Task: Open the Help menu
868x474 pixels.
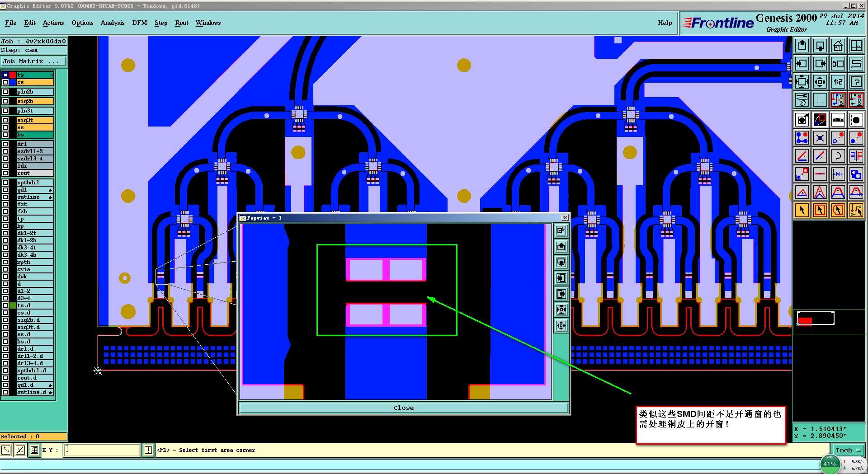Action: point(665,23)
